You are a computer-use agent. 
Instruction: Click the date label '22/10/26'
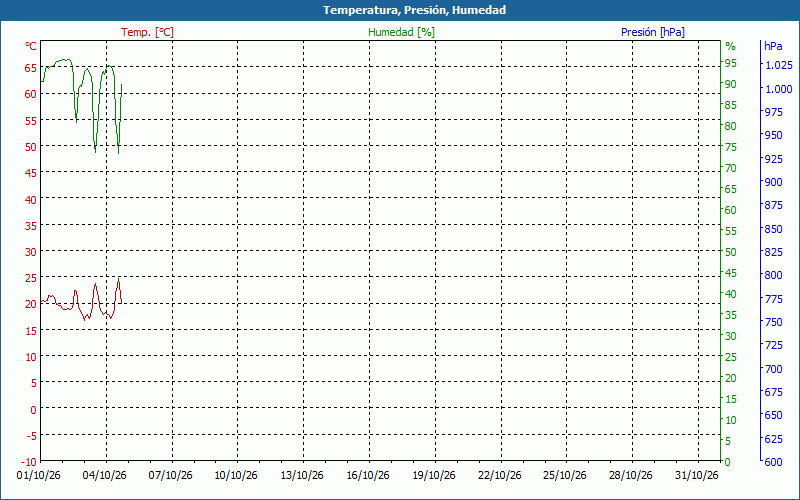tap(499, 476)
